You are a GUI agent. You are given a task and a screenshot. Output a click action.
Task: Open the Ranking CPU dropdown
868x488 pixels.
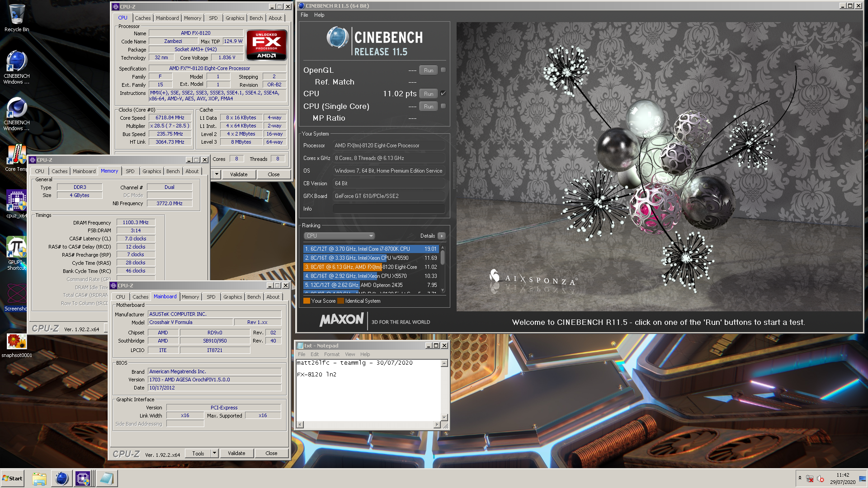click(339, 236)
